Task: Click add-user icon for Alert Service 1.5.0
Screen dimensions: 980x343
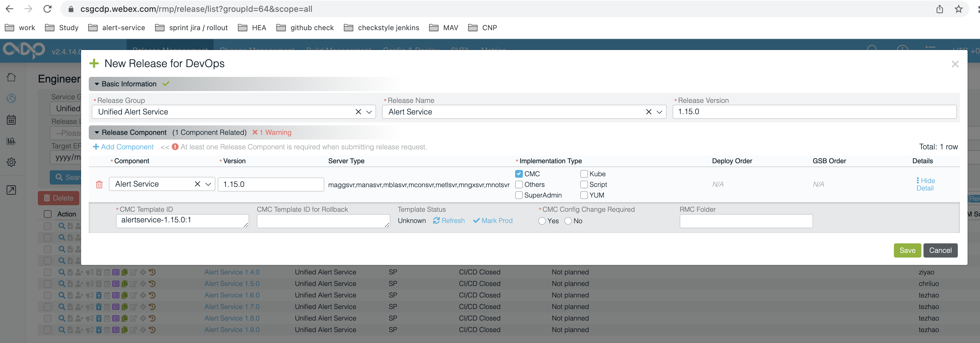Action: point(79,284)
